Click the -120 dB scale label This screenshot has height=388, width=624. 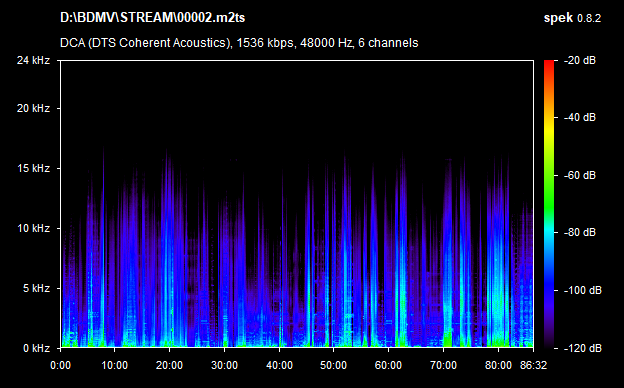(x=583, y=348)
